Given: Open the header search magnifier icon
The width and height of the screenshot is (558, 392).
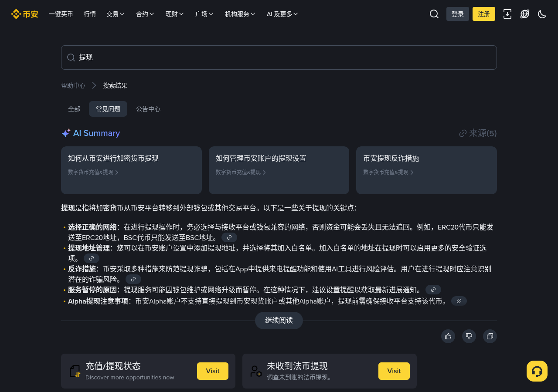Looking at the screenshot, I should click(x=434, y=14).
